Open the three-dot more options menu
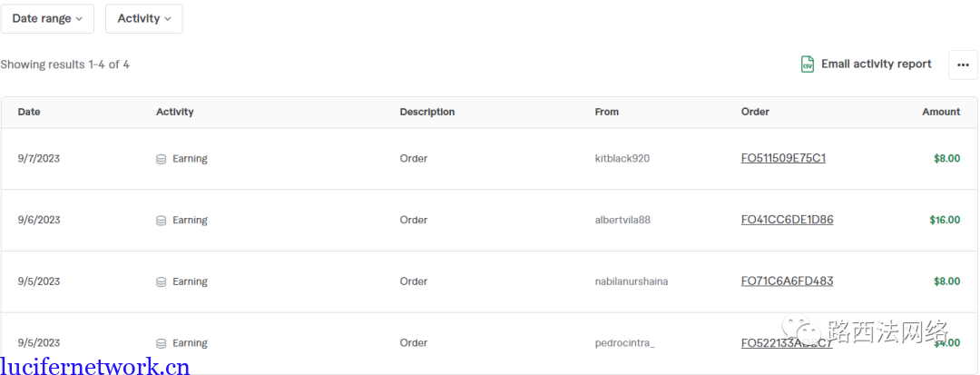 tap(963, 64)
